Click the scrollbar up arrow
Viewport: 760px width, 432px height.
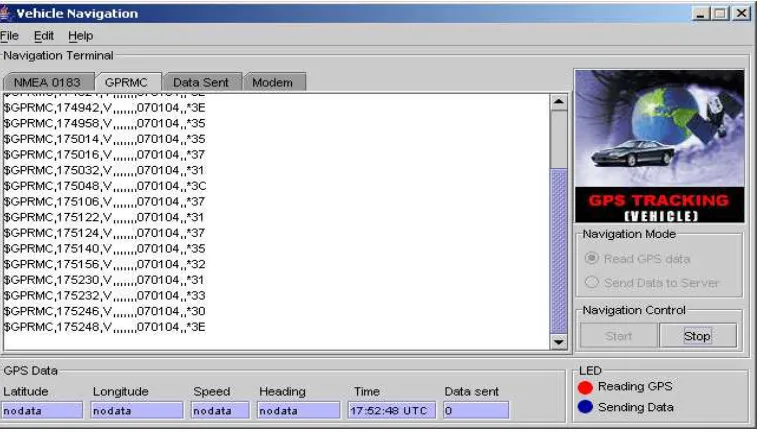click(x=558, y=102)
